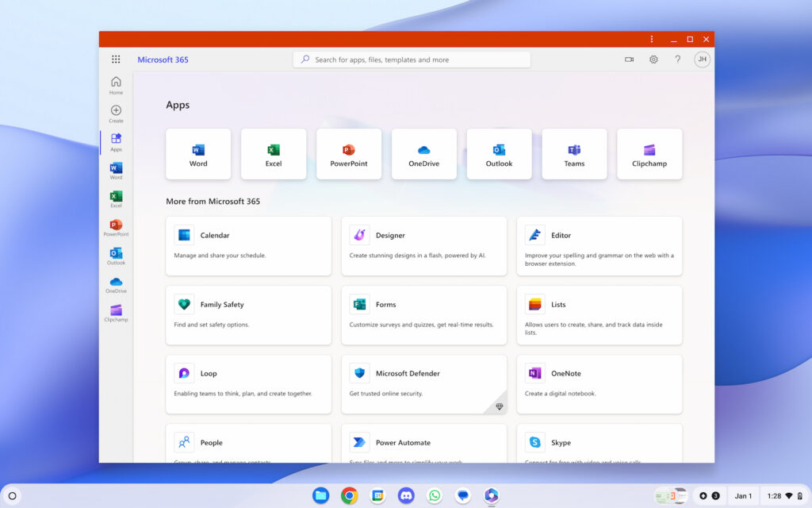
Task: Open Chrome from the ChromeOS shelf
Action: [349, 496]
